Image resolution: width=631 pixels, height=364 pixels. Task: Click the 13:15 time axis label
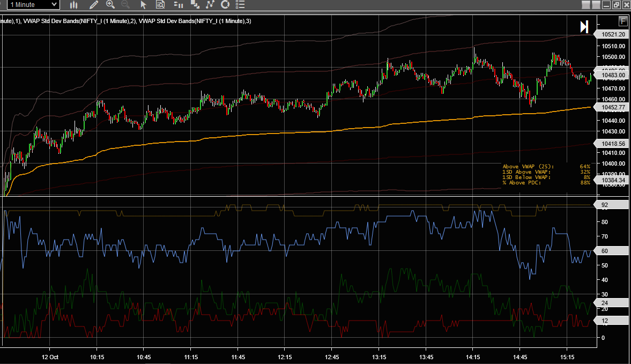coord(378,357)
